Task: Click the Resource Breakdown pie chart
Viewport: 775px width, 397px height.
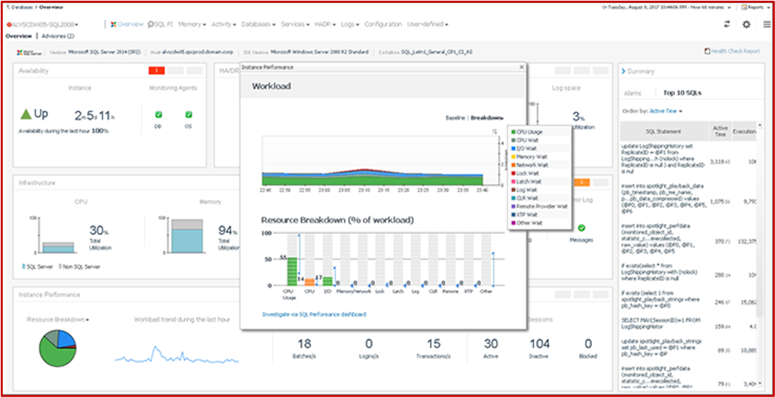Action: (57, 348)
